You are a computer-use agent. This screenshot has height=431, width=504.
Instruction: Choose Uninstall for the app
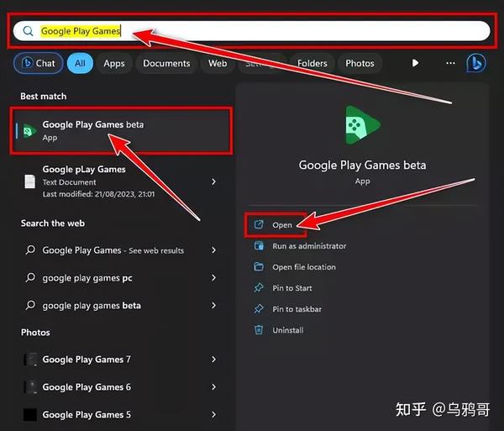point(288,330)
